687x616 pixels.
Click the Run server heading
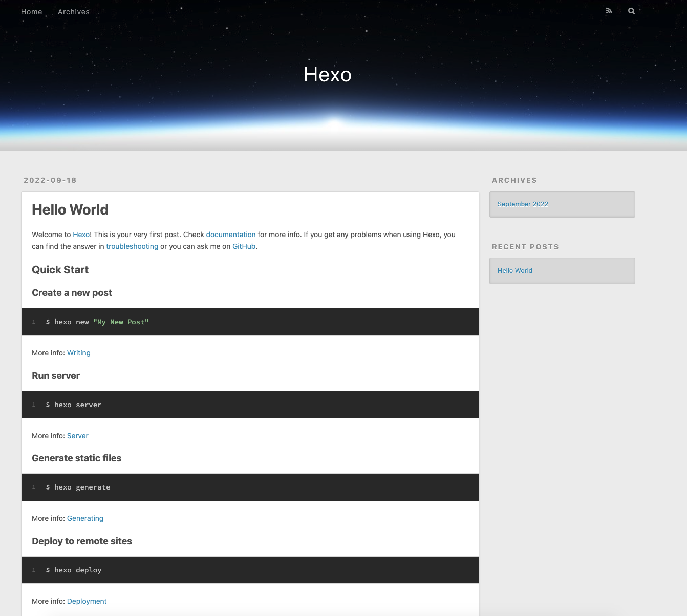56,376
